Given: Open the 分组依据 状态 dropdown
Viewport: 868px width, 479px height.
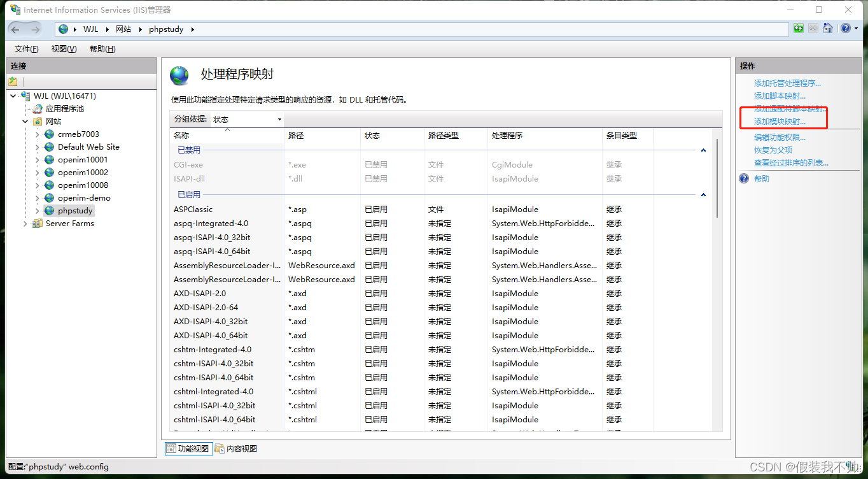Looking at the screenshot, I should tap(247, 119).
